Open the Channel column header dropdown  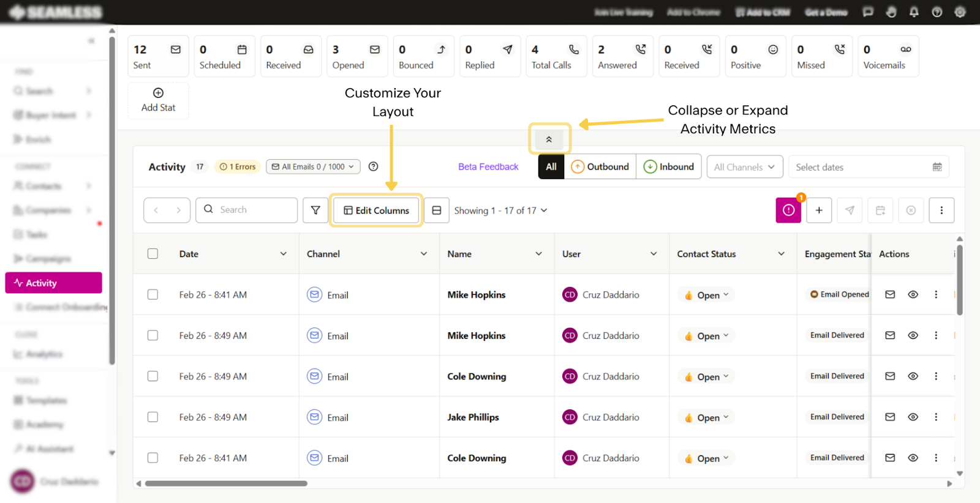(424, 253)
